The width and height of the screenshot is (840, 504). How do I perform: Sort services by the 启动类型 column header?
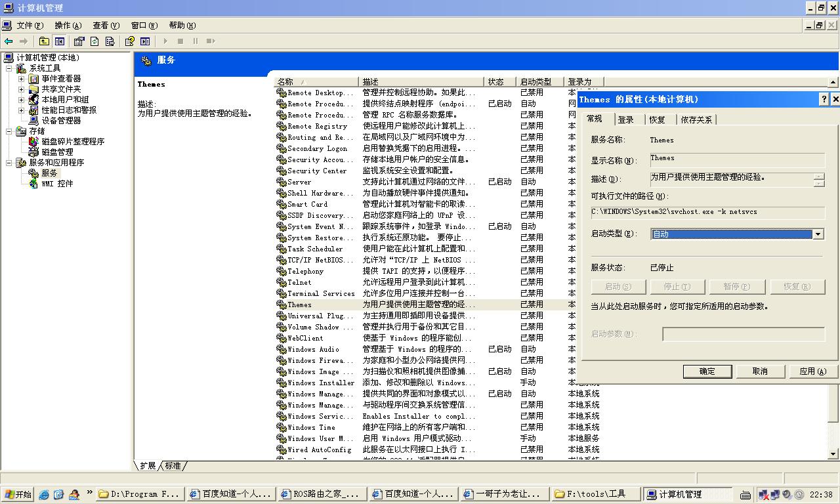click(x=540, y=82)
